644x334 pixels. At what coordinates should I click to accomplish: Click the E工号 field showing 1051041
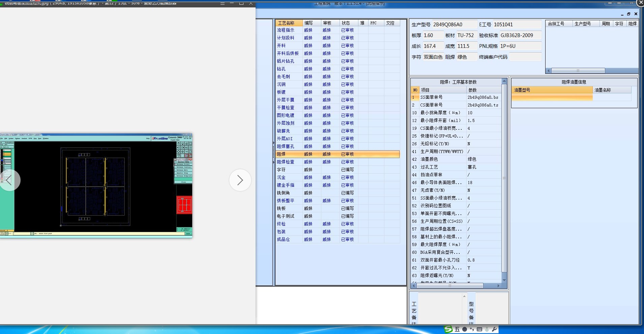tap(517, 25)
